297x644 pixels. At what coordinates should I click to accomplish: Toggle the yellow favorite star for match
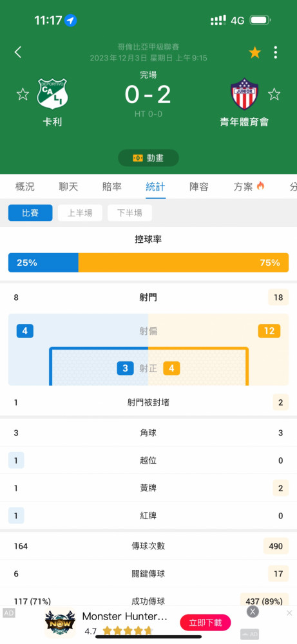coord(254,52)
